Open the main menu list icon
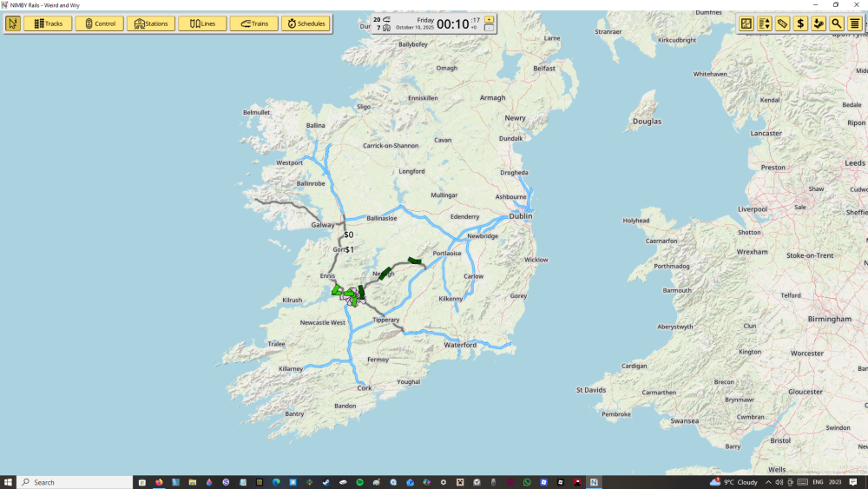Viewport: 868px width, 489px height. pyautogui.click(x=855, y=23)
